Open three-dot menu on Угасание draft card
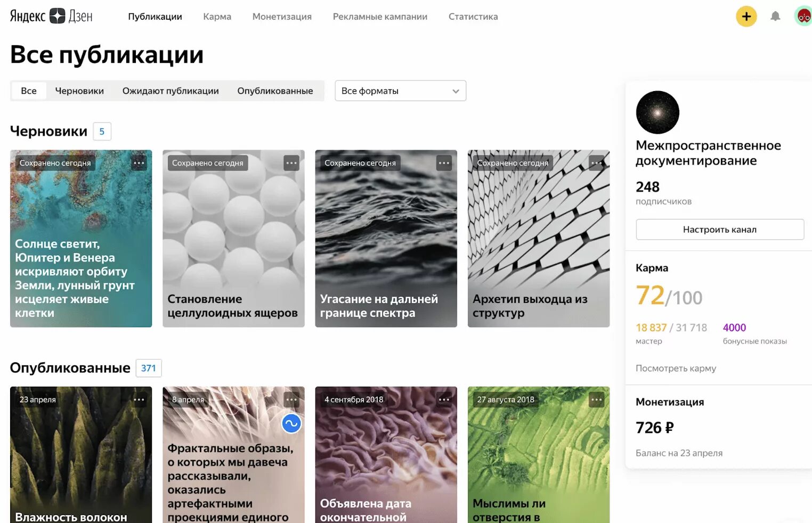This screenshot has width=812, height=523. [x=444, y=163]
